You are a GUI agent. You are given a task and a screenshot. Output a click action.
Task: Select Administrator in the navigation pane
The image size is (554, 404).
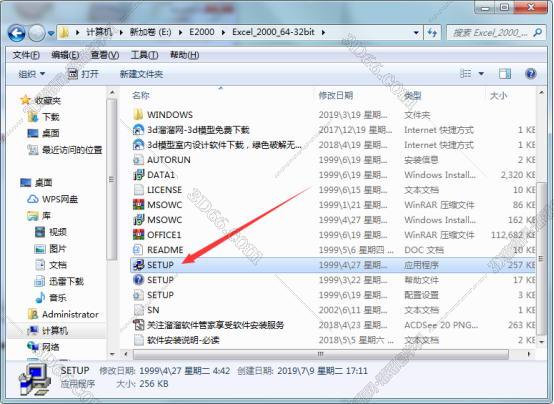click(x=70, y=314)
